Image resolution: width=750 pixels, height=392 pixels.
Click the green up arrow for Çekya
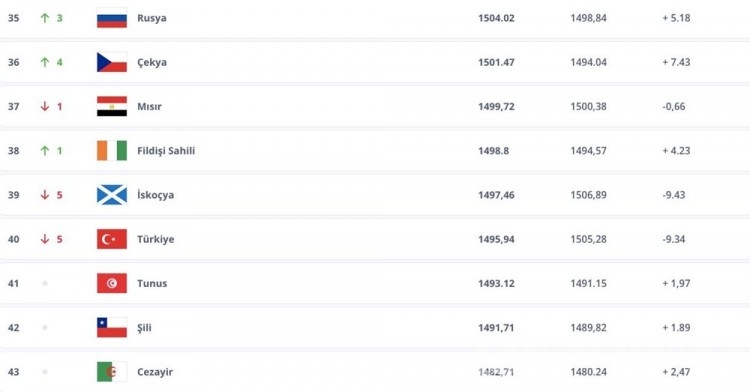point(45,62)
